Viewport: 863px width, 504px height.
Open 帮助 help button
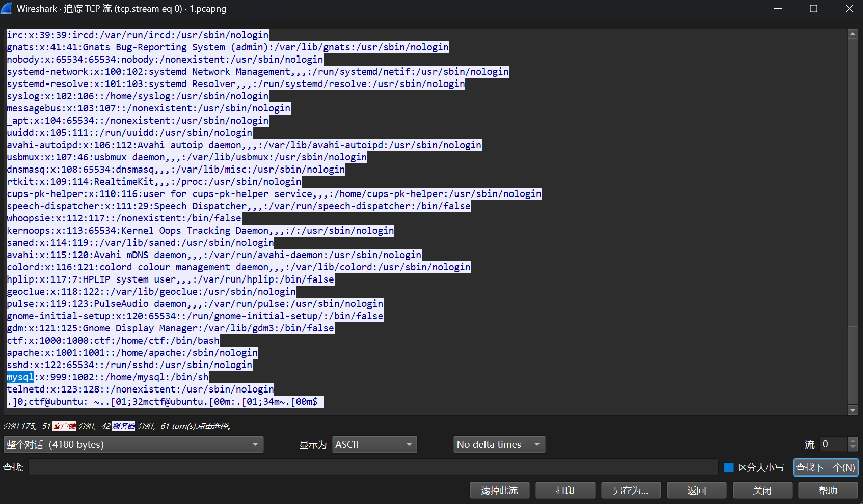828,490
